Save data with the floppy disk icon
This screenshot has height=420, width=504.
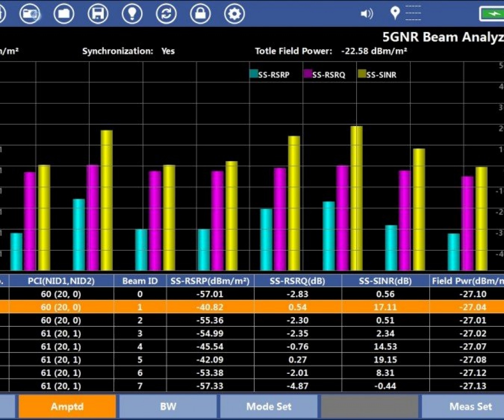tap(98, 14)
